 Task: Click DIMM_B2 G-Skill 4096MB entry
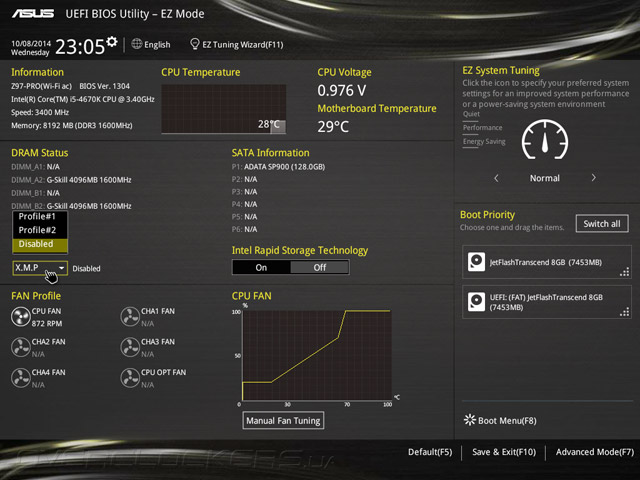(71, 206)
